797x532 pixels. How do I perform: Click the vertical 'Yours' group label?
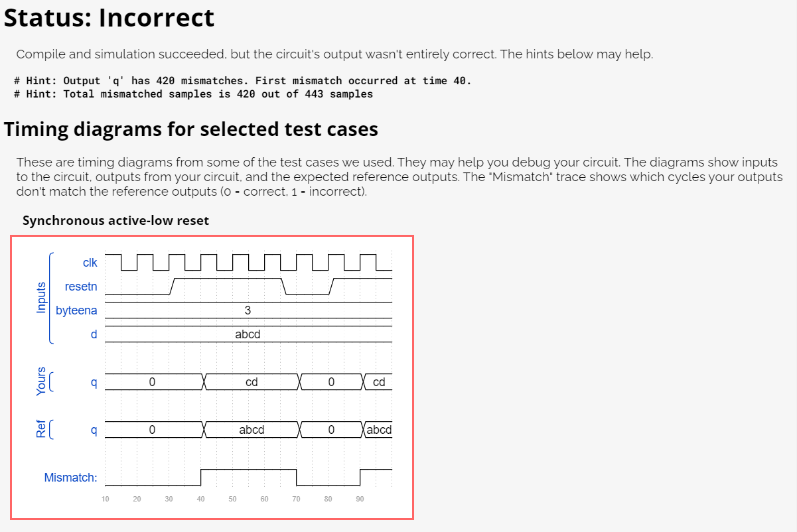[x=41, y=381]
